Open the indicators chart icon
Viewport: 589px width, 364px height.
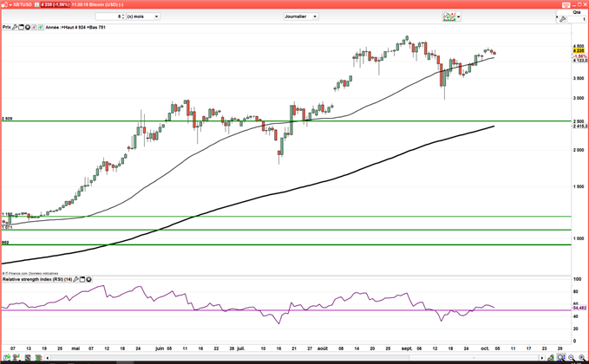[x=448, y=16]
